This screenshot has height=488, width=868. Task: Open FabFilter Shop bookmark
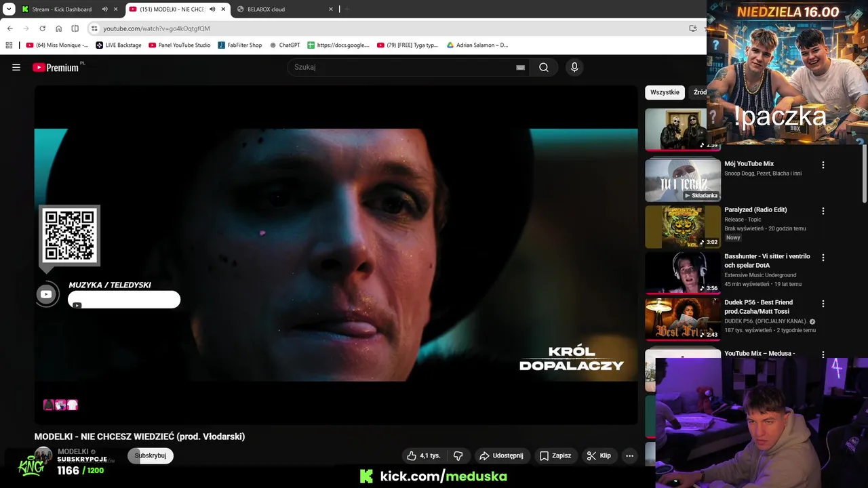click(x=240, y=45)
